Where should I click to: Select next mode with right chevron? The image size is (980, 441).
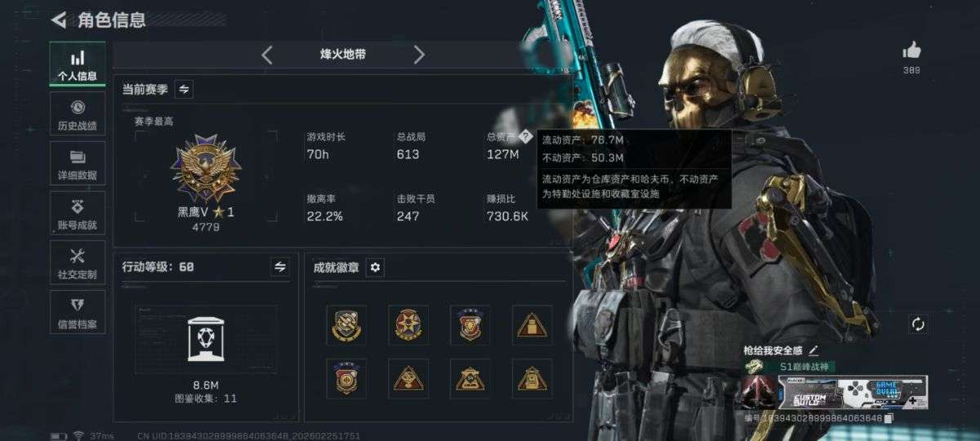pos(419,55)
